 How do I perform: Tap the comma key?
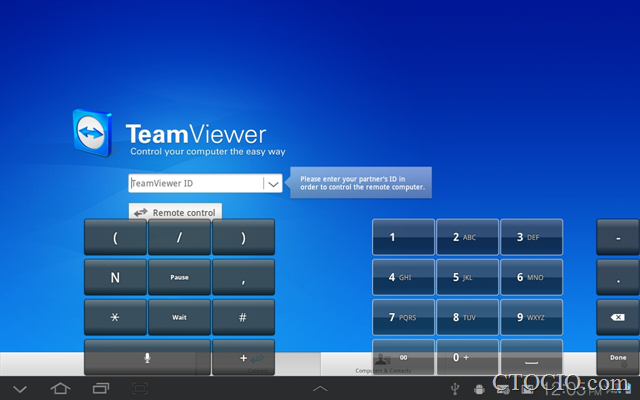pos(243,277)
